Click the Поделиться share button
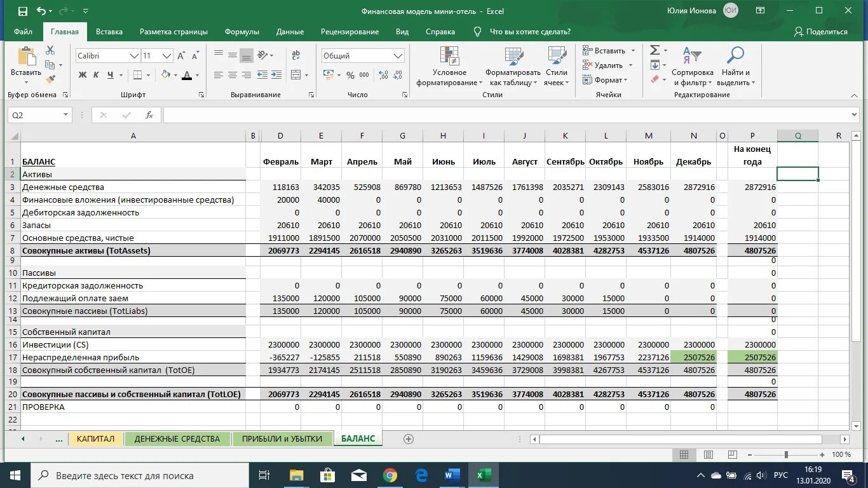Screen dimensions: 868x488 click(x=820, y=32)
